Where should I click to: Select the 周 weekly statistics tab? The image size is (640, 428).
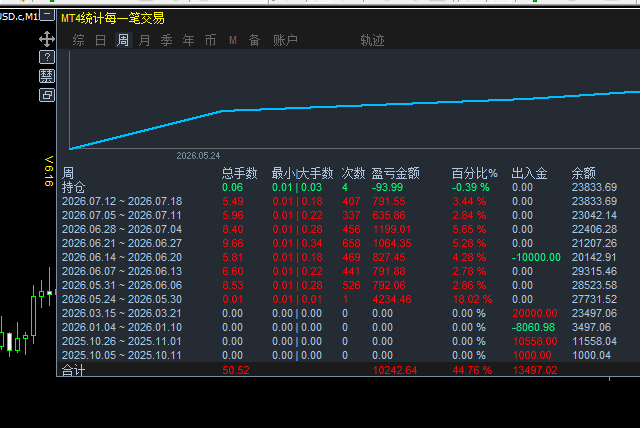(123, 40)
